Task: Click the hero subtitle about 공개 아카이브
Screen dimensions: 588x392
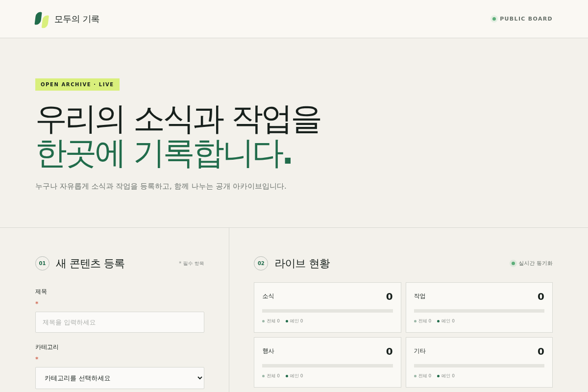Action: 161,186
